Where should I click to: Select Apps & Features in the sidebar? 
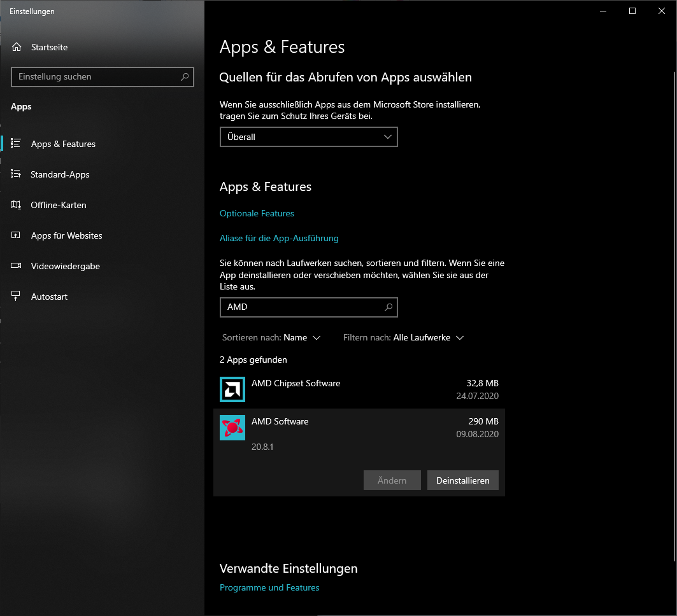pos(63,144)
